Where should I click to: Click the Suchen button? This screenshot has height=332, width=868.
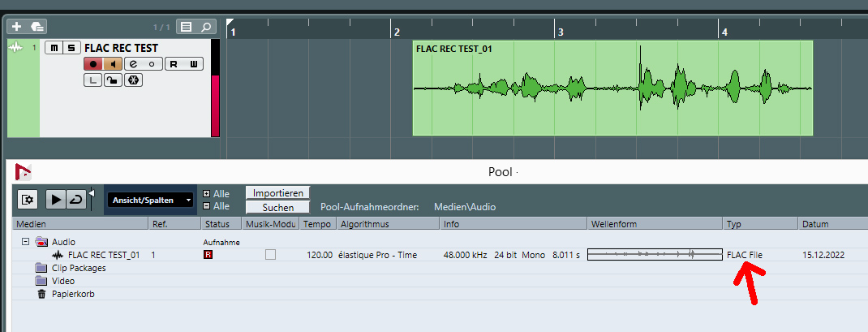tap(278, 207)
